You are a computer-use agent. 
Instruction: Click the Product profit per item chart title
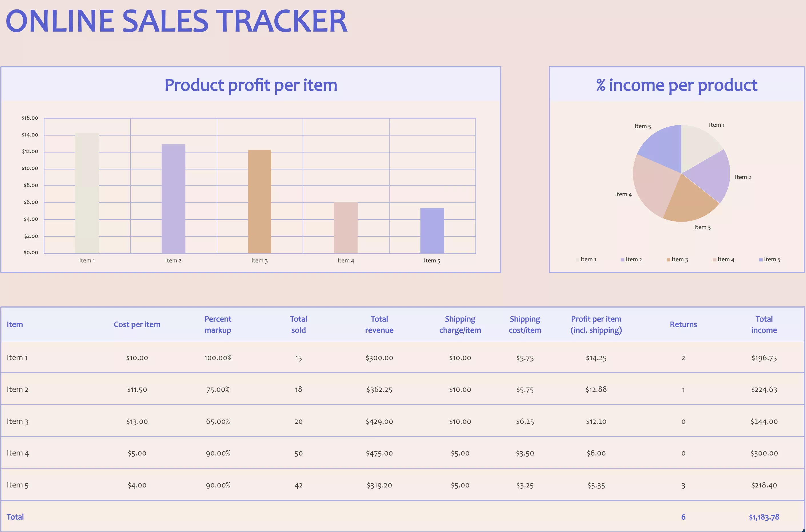click(251, 85)
